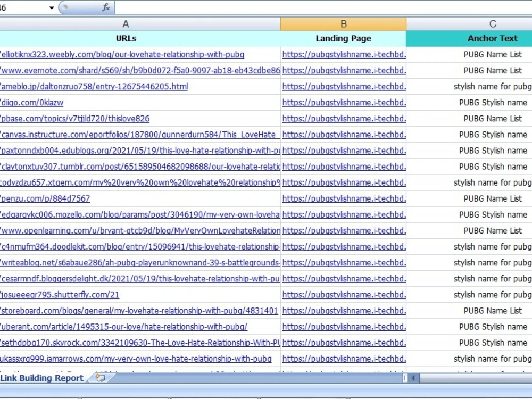532x399 pixels.
Task: Select PUBG Stylish name in diigo row
Action: [x=493, y=103]
